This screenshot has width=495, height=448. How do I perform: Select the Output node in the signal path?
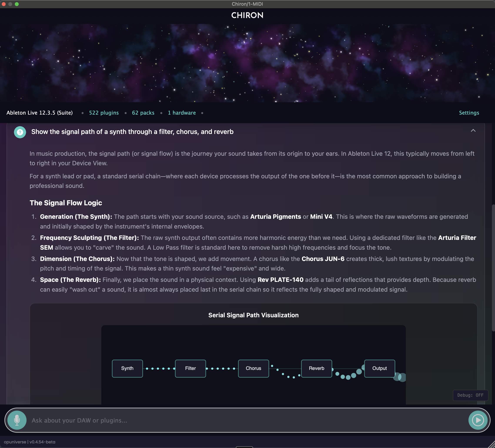(x=379, y=368)
